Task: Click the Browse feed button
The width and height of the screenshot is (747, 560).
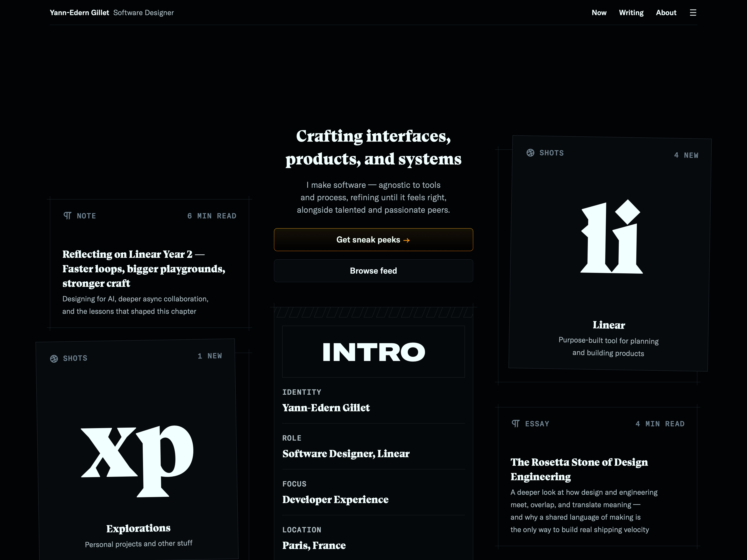Action: point(373,271)
